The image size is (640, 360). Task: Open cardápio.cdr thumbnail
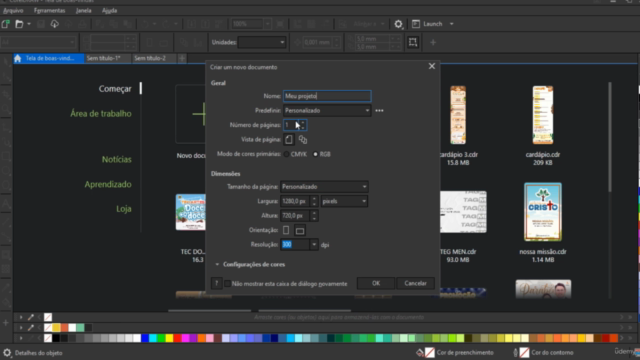(542, 115)
